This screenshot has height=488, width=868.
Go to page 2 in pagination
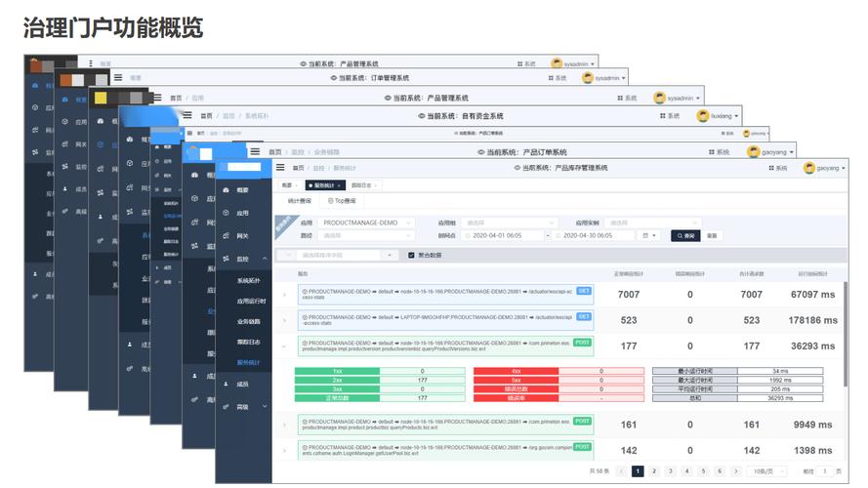654,471
